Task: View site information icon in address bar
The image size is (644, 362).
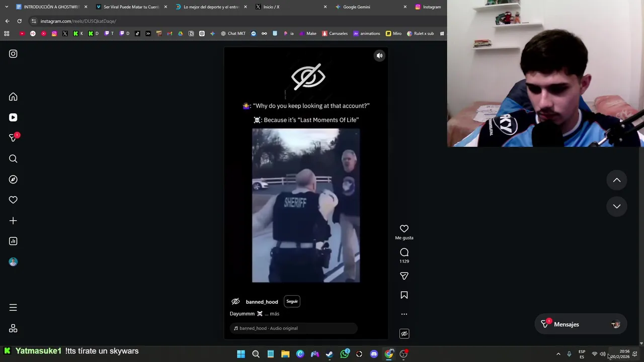Action: 34,21
